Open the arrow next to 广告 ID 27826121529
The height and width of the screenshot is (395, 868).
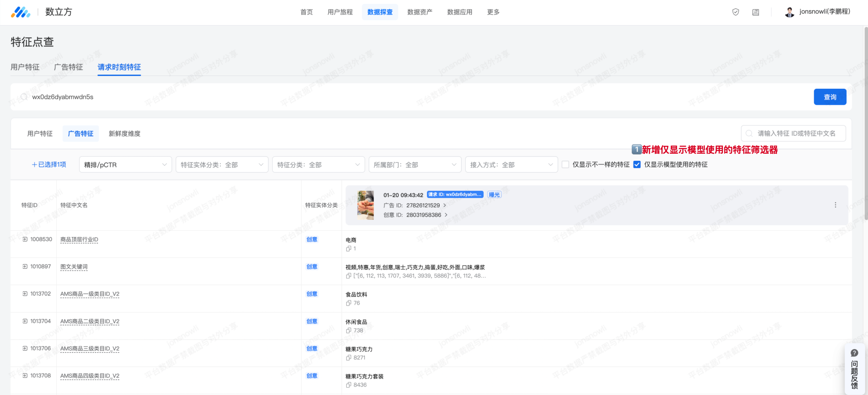(x=445, y=205)
